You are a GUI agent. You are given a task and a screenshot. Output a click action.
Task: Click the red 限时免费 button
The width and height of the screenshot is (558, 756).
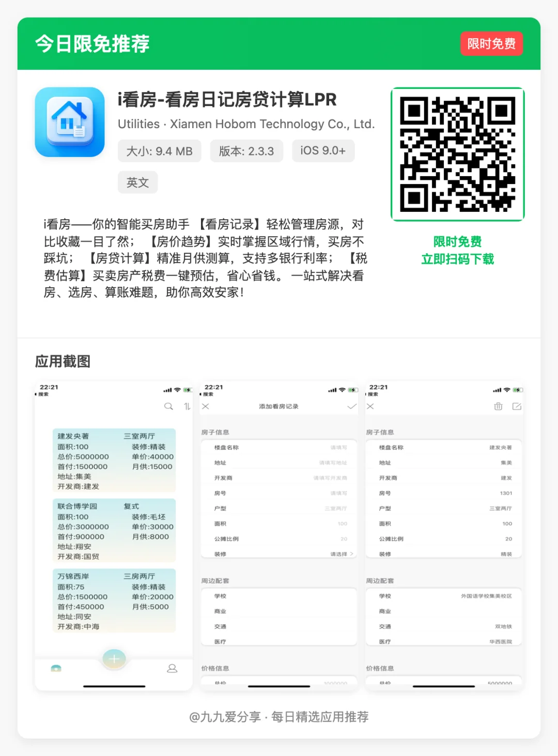tap(491, 44)
